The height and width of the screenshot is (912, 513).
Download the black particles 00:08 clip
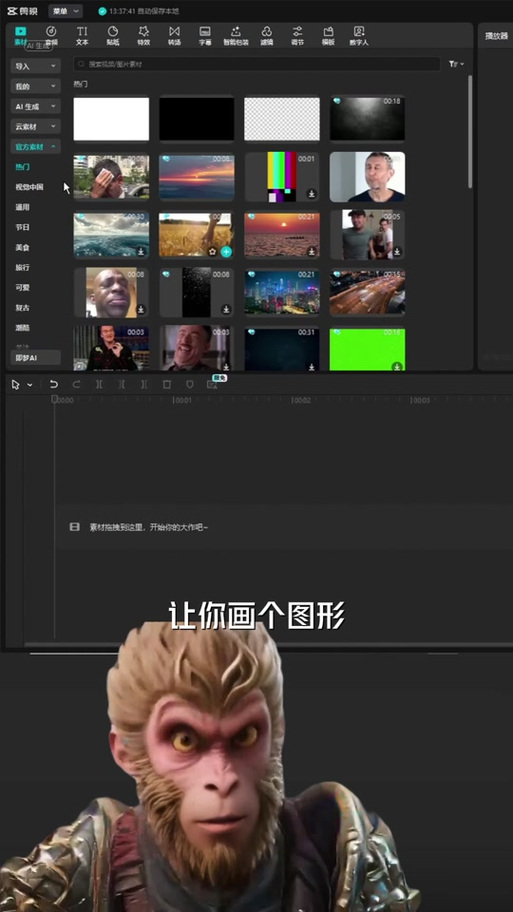(226, 309)
